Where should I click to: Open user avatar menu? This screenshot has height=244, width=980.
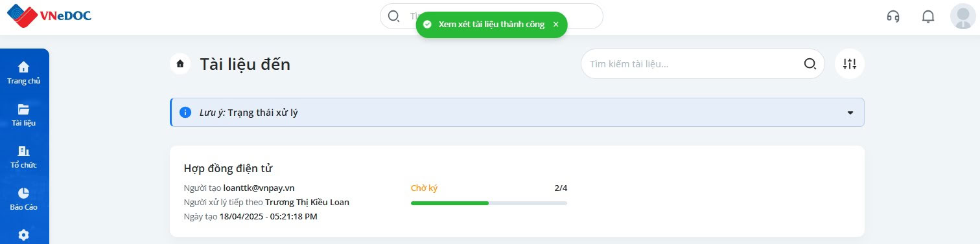[962, 16]
